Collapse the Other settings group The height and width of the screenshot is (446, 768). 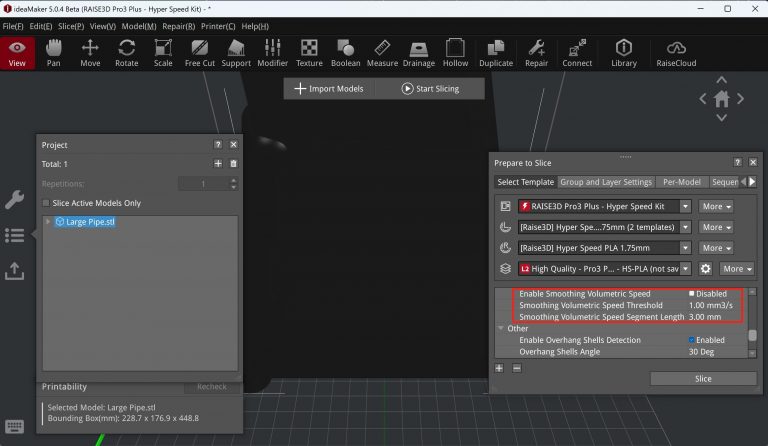coord(501,328)
